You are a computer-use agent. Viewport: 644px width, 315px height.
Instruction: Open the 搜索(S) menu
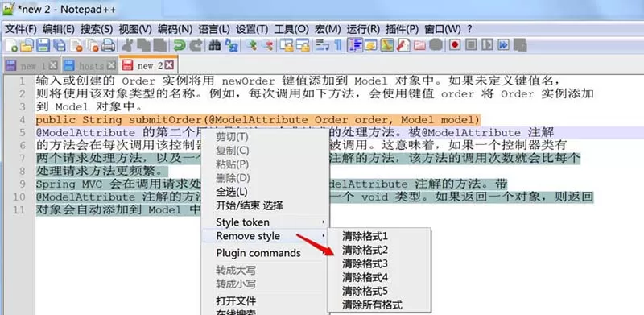tap(97, 29)
